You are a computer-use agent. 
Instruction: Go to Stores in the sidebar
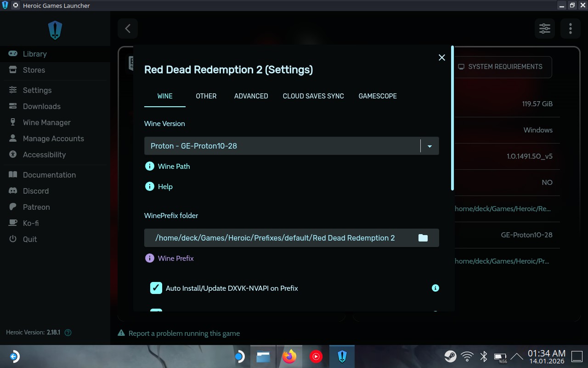point(55,70)
